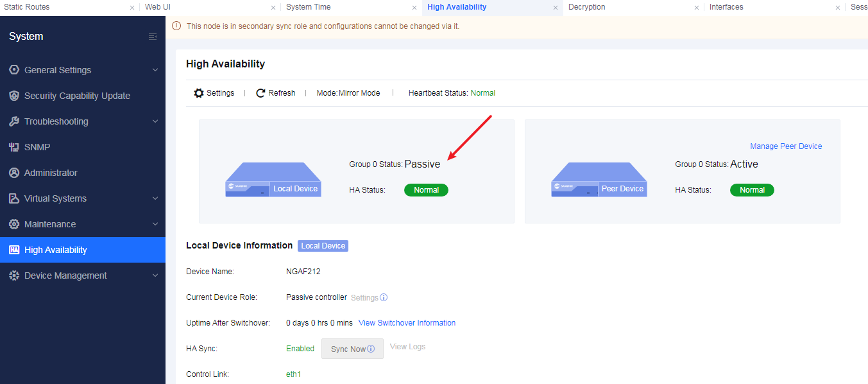The height and width of the screenshot is (384, 868).
Task: Collapse the System sidebar menu icon
Action: coord(153,37)
